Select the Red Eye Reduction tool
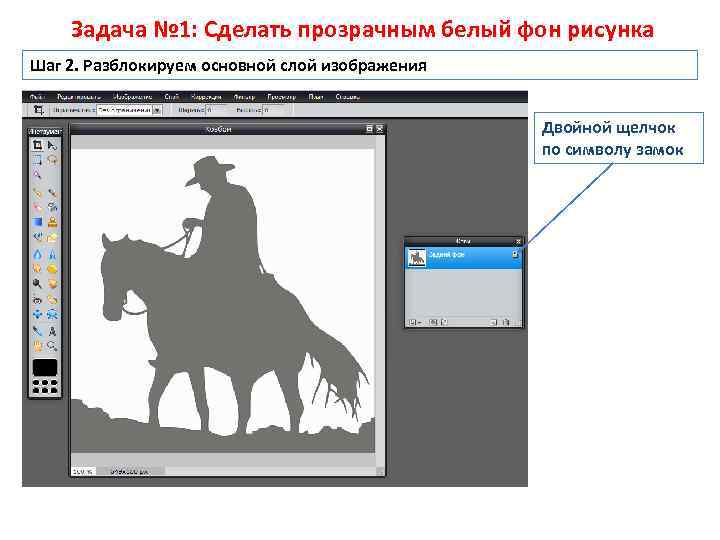Image resolution: width=720 pixels, height=540 pixels. [38, 299]
